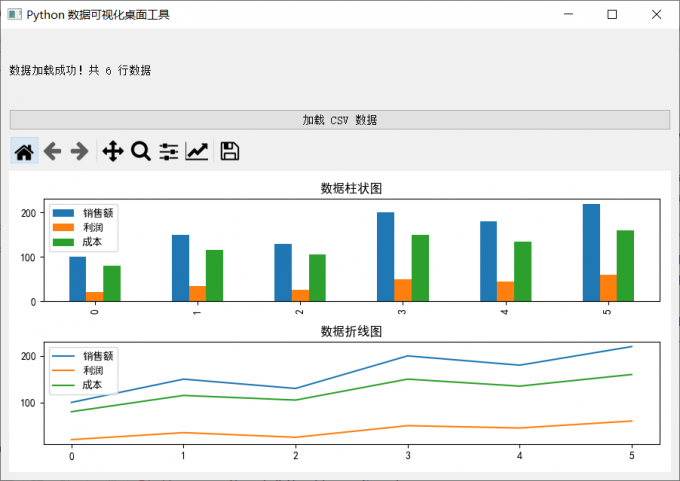Go back to previous view arrow
The width and height of the screenshot is (680, 481).
coord(52,151)
